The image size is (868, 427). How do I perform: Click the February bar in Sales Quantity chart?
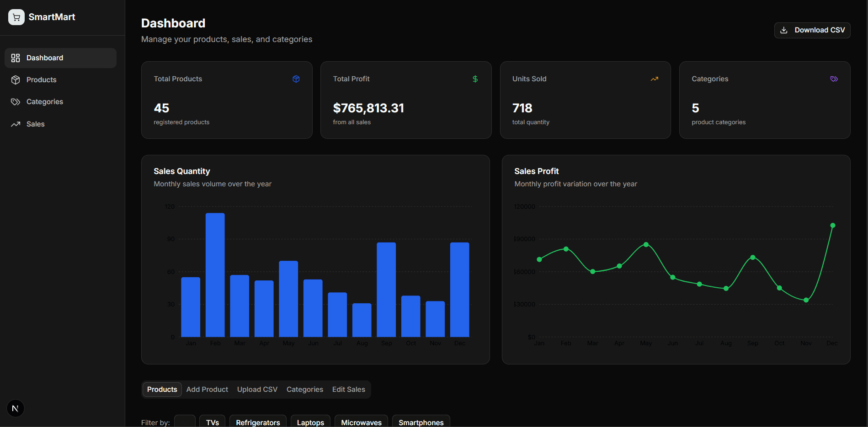[215, 275]
